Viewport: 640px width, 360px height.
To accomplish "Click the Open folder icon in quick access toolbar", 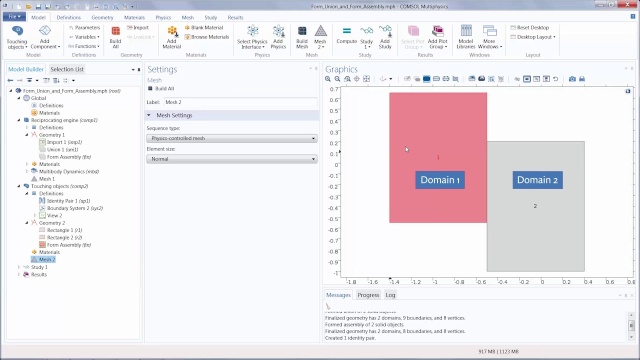I will pyautogui.click(x=28, y=7).
